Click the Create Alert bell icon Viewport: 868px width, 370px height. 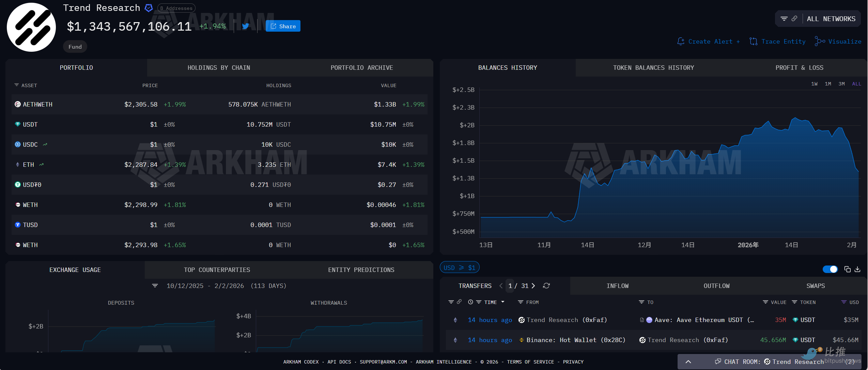[680, 41]
